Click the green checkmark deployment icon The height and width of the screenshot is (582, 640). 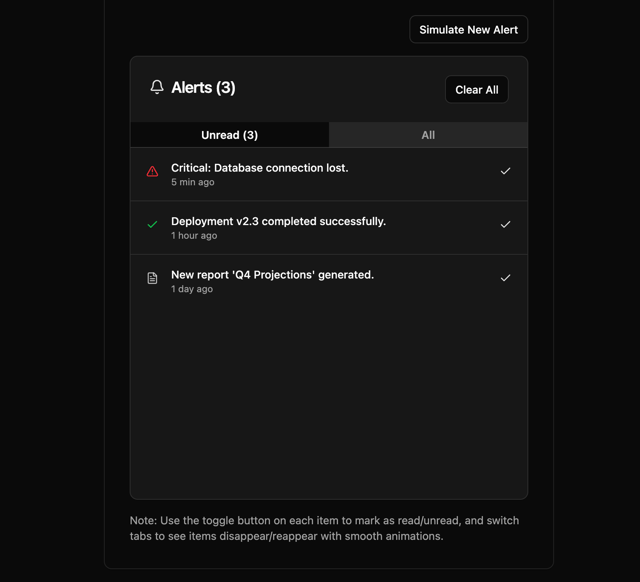152,224
